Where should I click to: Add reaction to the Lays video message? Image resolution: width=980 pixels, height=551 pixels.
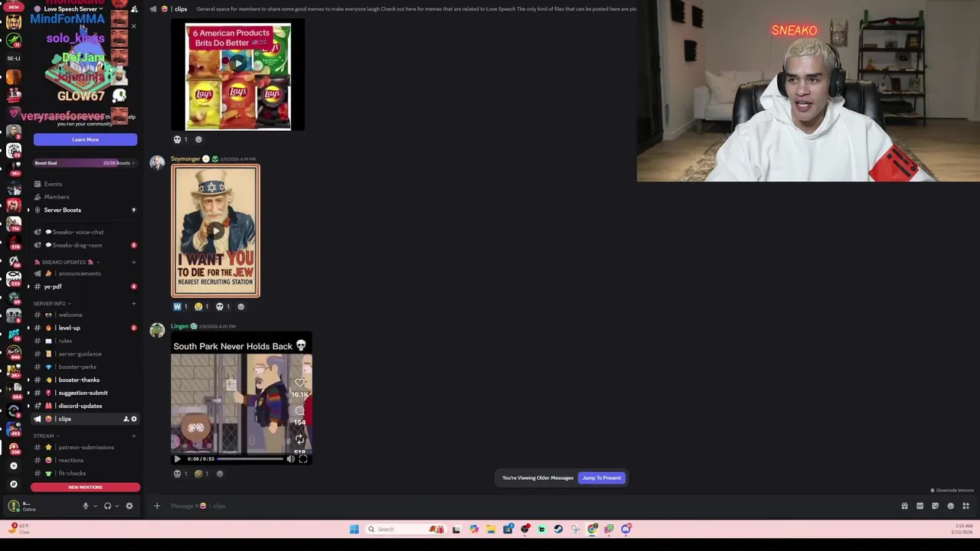coord(198,139)
